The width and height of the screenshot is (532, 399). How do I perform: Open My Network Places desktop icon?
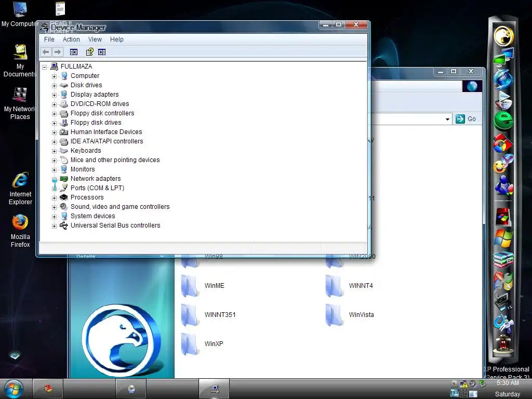(20, 104)
